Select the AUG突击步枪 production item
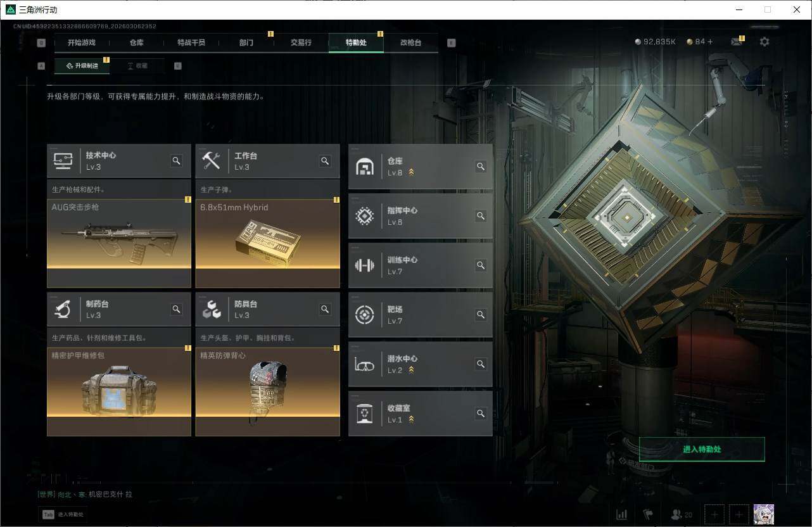812x527 pixels. 119,243
